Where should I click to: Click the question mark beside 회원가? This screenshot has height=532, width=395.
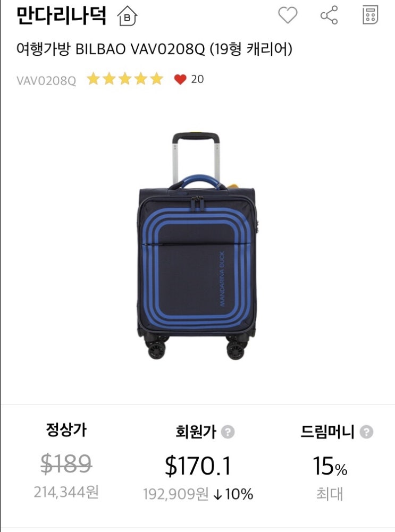click(228, 432)
